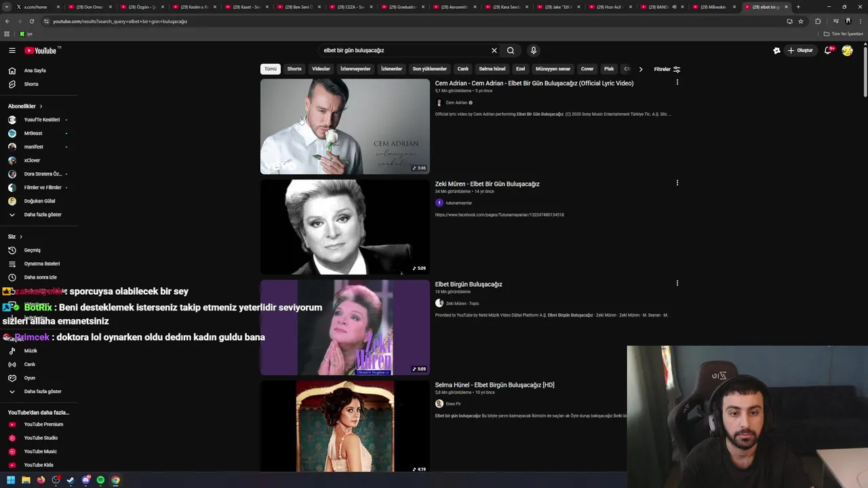Select the Tümü filter chip
The width and height of the screenshot is (868, 488).
point(271,69)
